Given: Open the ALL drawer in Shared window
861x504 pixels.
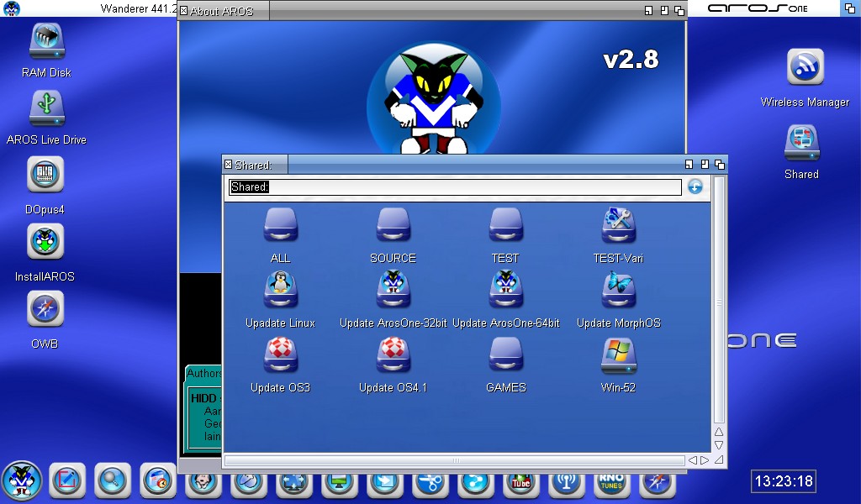Looking at the screenshot, I should tap(280, 227).
